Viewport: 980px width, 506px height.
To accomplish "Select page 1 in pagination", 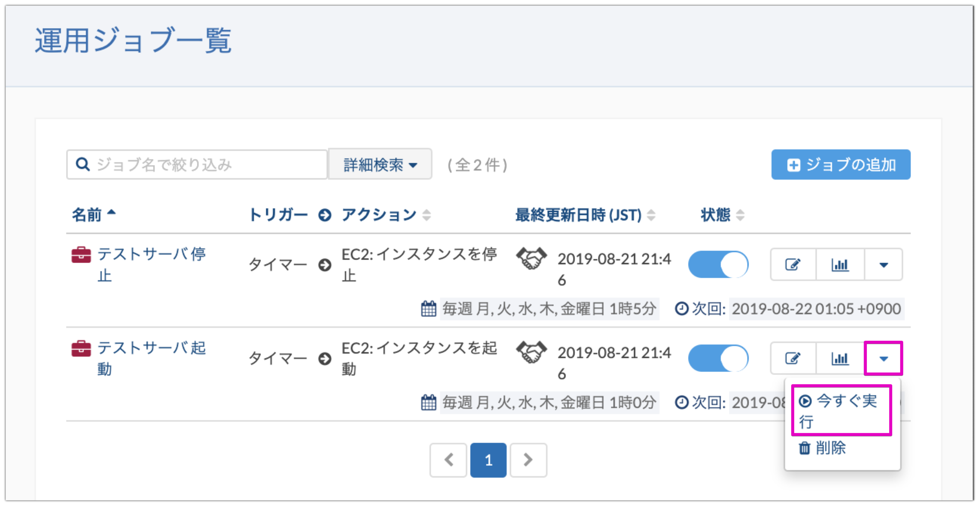I will 488,460.
